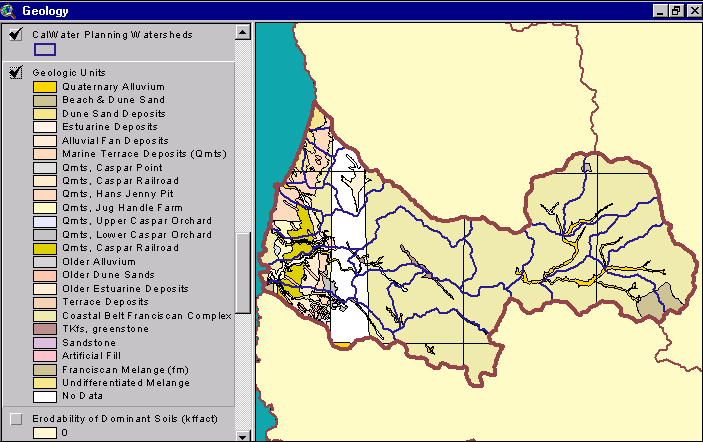Click Dune Sand Deposits swatch
The image size is (703, 442).
pos(45,114)
